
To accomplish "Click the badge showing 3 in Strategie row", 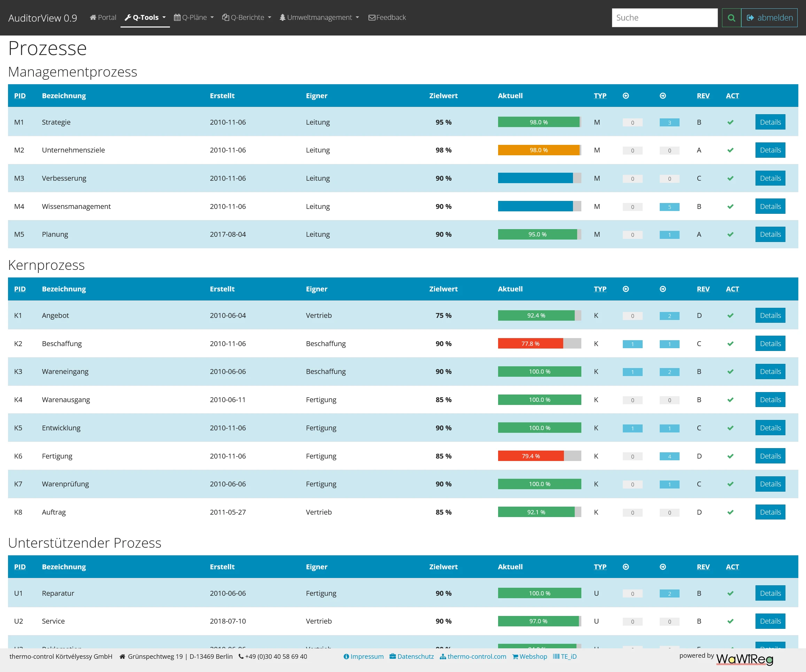I will pyautogui.click(x=669, y=123).
